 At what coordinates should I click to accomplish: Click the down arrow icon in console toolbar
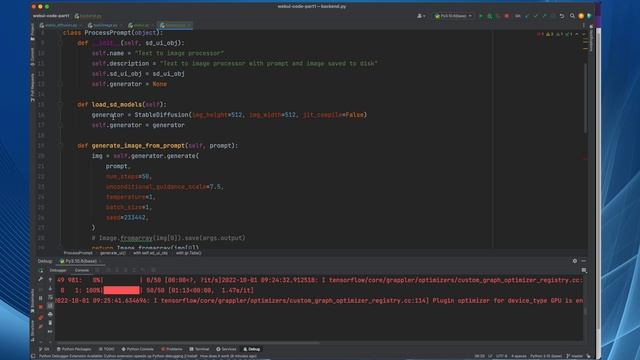[x=50, y=289]
